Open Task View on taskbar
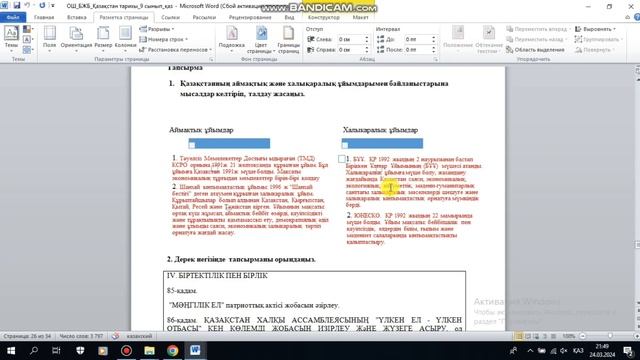Screen dimensions: 640x360 click(56, 351)
